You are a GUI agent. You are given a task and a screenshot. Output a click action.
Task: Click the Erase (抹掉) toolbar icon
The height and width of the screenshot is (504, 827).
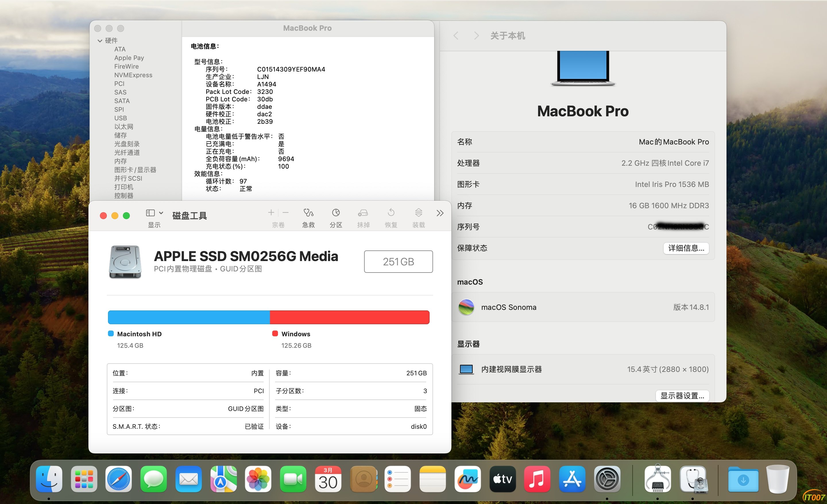click(363, 213)
